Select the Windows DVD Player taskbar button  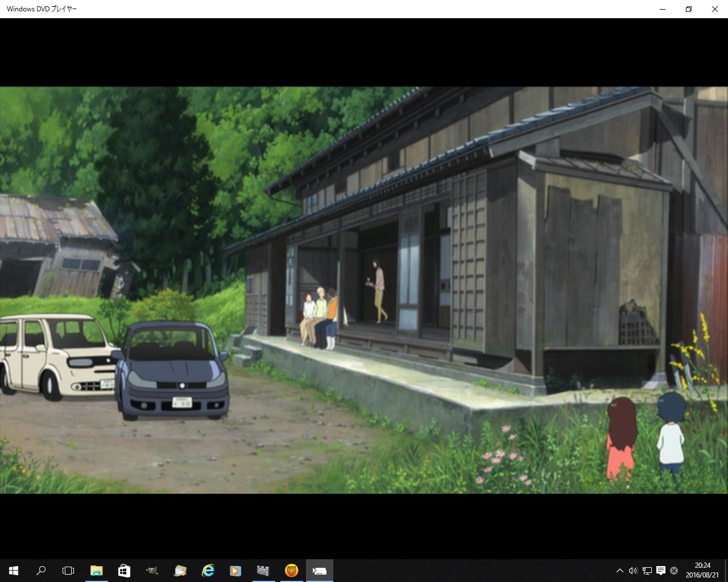[x=319, y=571]
